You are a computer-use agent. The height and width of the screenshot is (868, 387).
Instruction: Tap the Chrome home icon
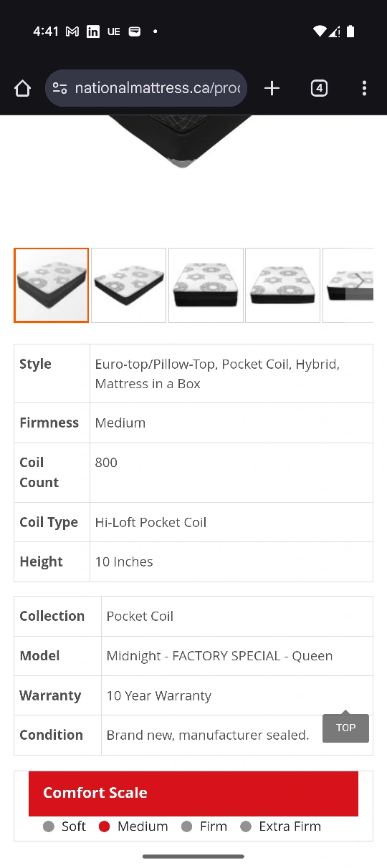coord(23,88)
